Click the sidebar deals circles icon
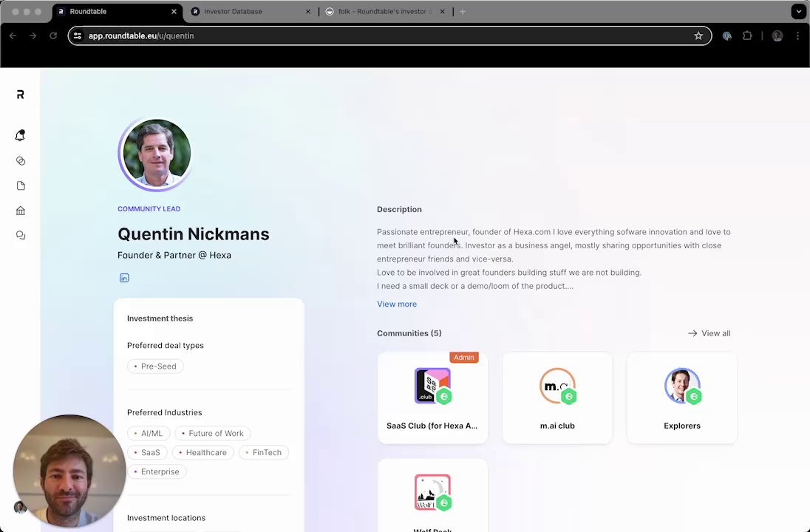Image resolution: width=810 pixels, height=532 pixels. pyautogui.click(x=21, y=161)
